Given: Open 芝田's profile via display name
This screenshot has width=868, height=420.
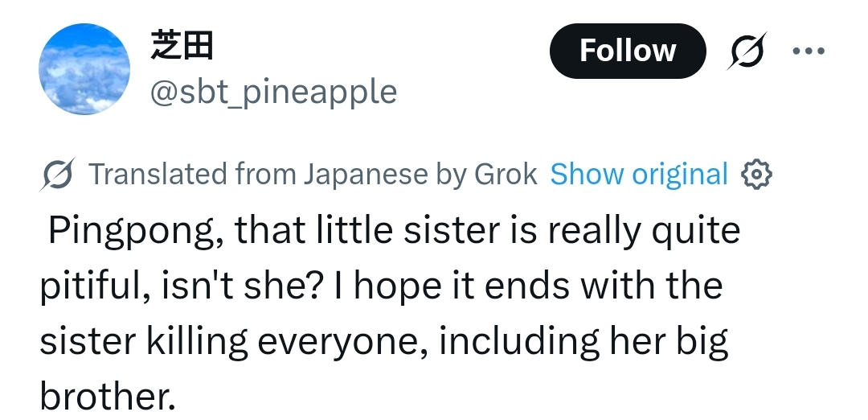Looking at the screenshot, I should pyautogui.click(x=182, y=47).
